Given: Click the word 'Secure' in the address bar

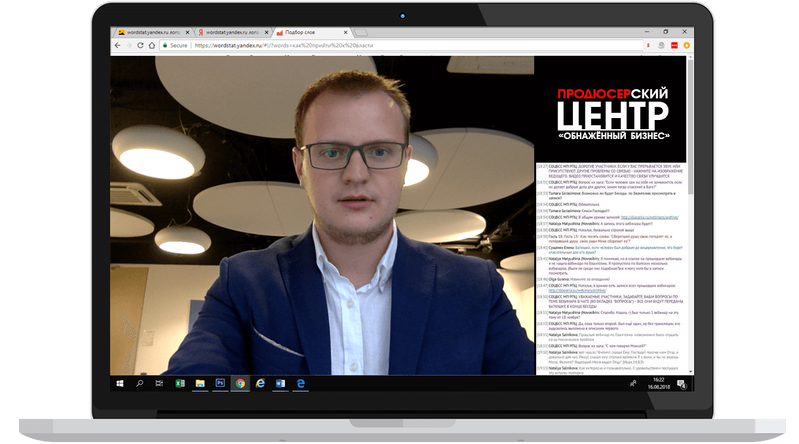Looking at the screenshot, I should [x=179, y=45].
